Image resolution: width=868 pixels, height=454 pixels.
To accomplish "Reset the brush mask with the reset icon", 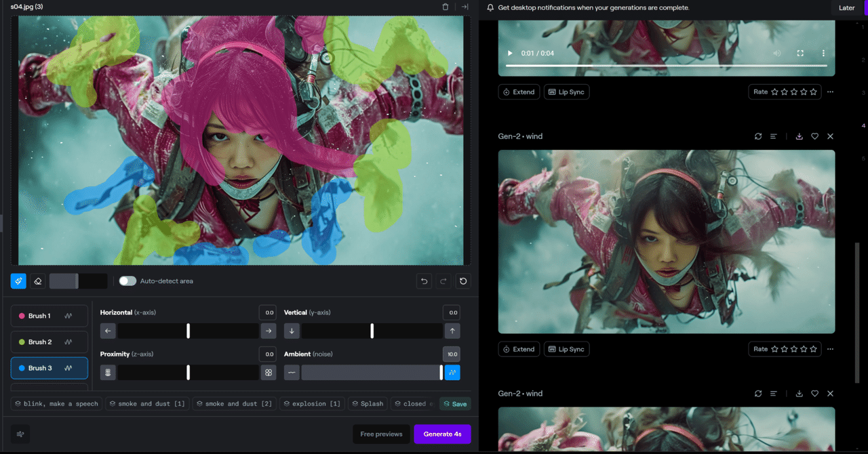I will 464,281.
